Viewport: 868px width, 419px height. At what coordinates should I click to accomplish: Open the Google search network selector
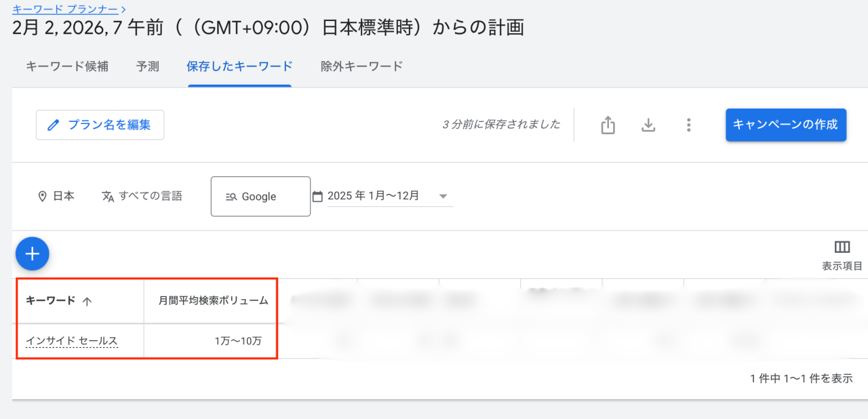click(x=260, y=197)
